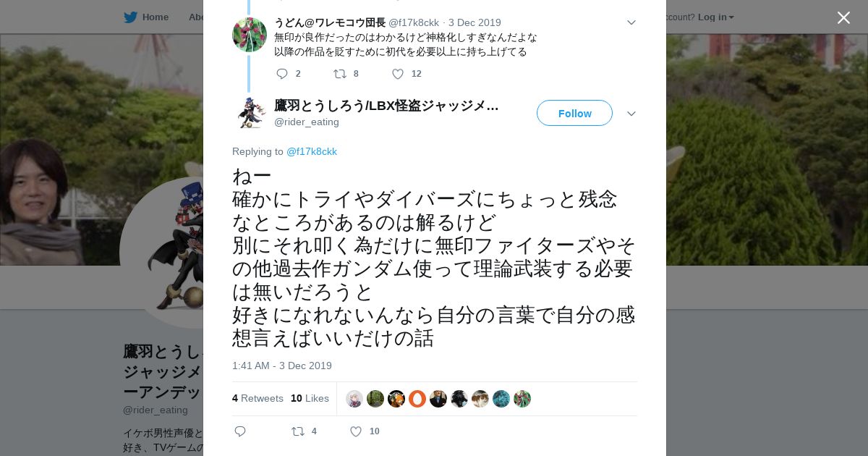
Task: Open the @f17k8ckk Replying to link
Action: (311, 151)
